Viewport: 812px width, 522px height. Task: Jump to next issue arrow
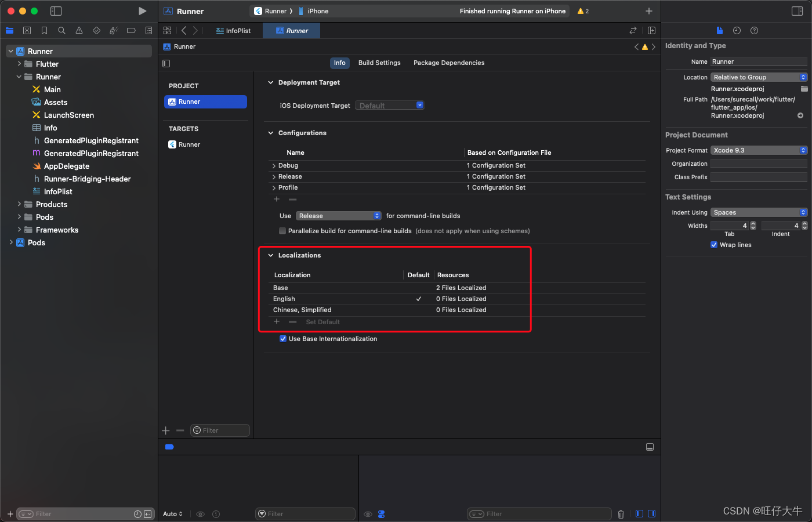pyautogui.click(x=654, y=46)
